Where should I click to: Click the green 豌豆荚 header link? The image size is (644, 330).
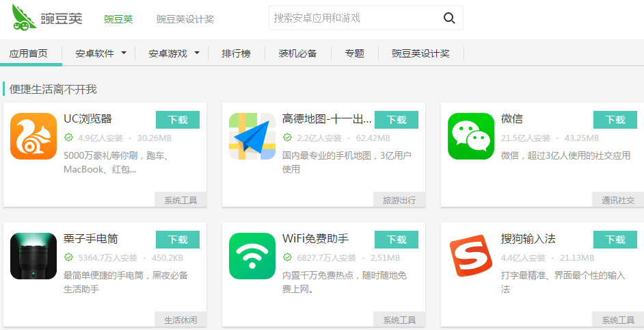[x=118, y=19]
